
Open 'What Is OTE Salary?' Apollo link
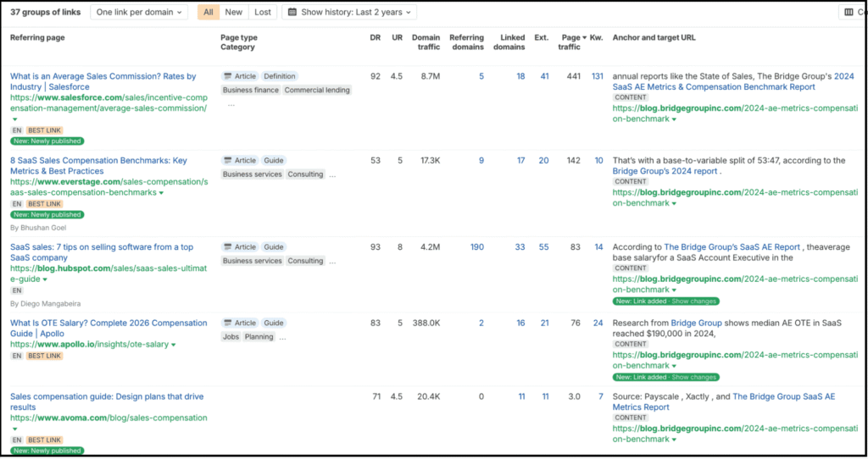(108, 328)
